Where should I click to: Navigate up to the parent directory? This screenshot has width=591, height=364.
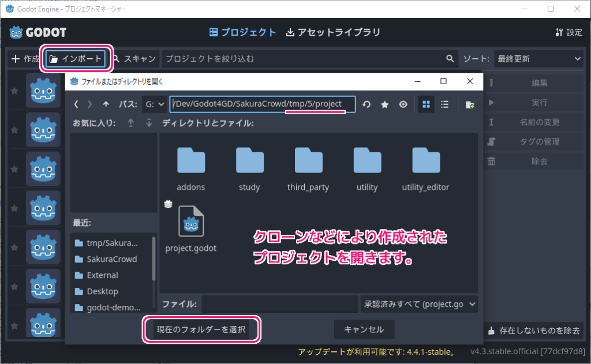(106, 104)
